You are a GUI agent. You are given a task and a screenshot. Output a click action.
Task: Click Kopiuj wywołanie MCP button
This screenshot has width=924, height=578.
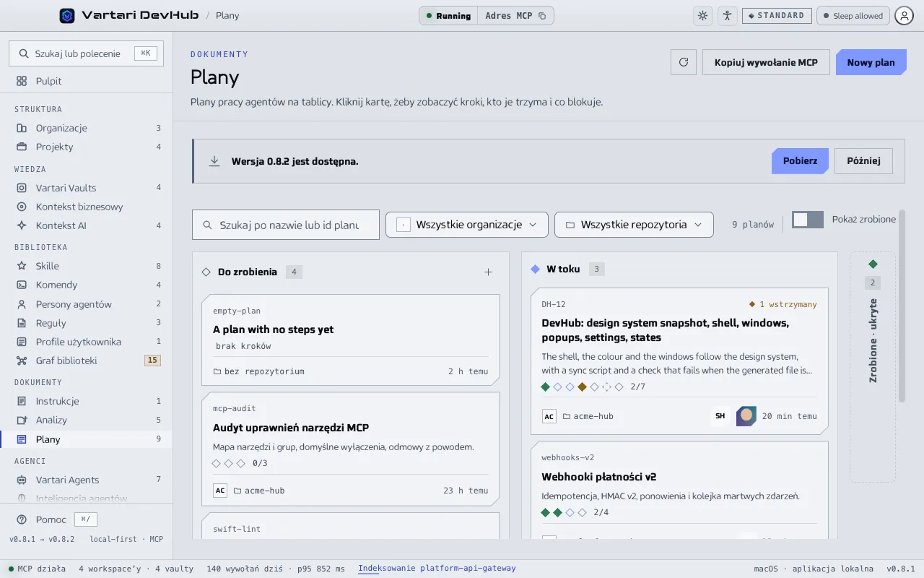point(766,62)
